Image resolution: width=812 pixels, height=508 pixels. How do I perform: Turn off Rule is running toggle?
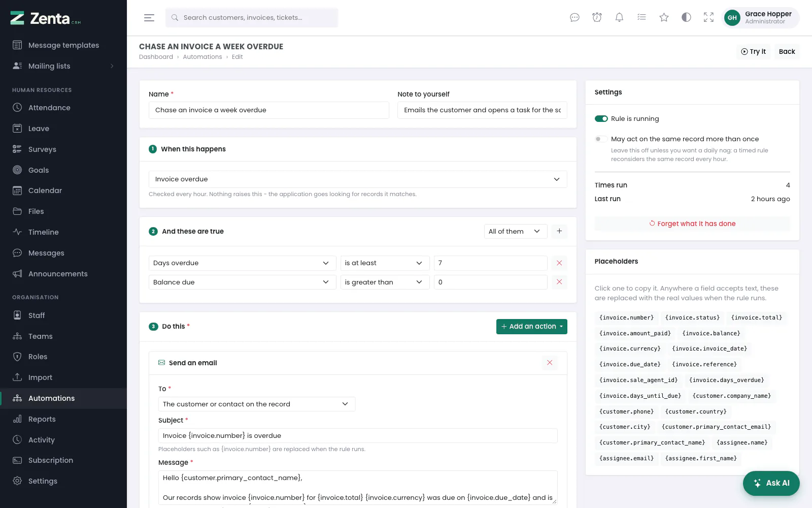coord(601,119)
